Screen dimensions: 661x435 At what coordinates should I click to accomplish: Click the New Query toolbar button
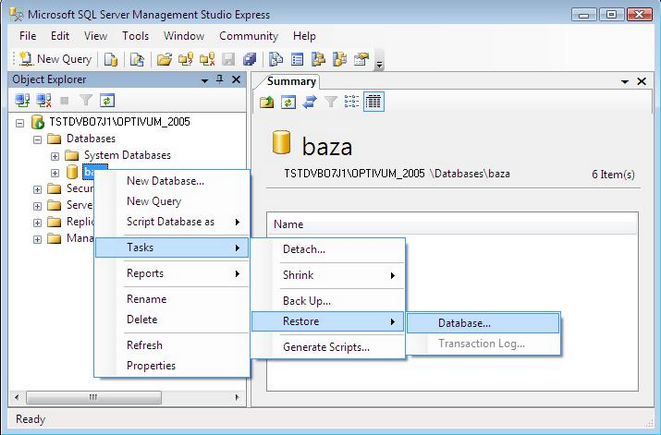point(56,59)
